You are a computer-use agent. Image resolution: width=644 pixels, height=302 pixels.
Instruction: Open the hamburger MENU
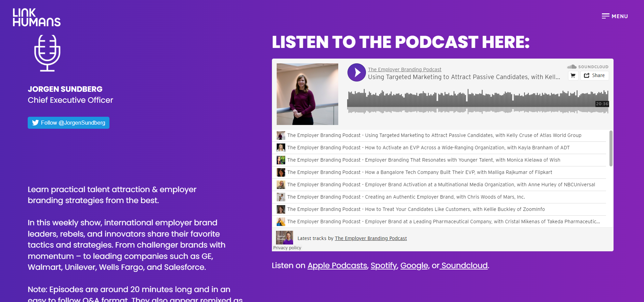point(615,16)
